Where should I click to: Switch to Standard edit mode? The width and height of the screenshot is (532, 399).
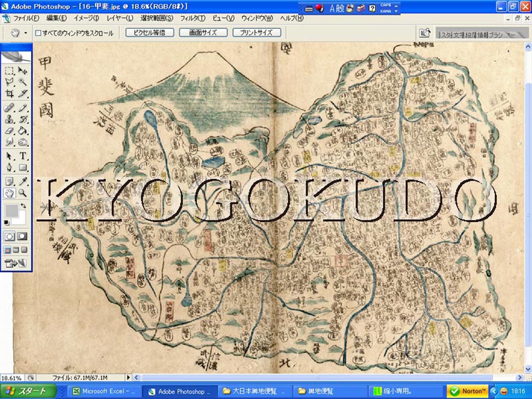pos(9,236)
